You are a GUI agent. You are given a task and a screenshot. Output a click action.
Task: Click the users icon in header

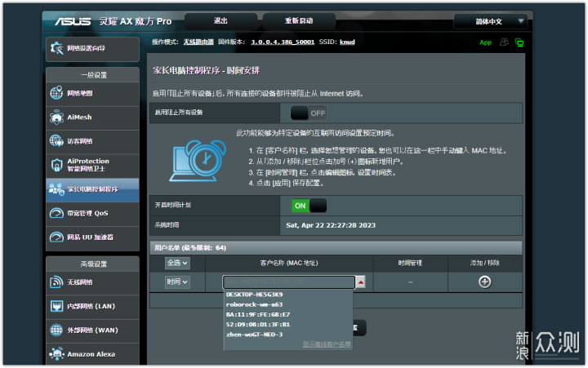[x=504, y=42]
